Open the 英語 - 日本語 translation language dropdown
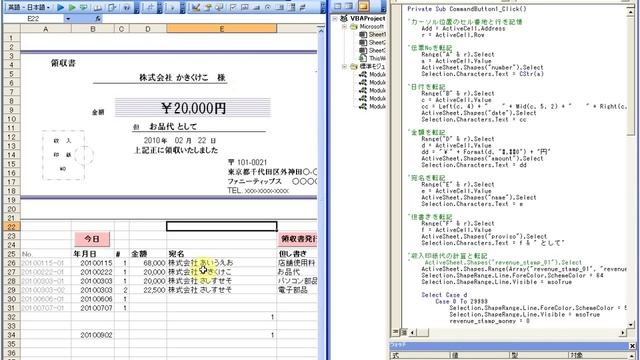The image size is (640, 360). 29,7
